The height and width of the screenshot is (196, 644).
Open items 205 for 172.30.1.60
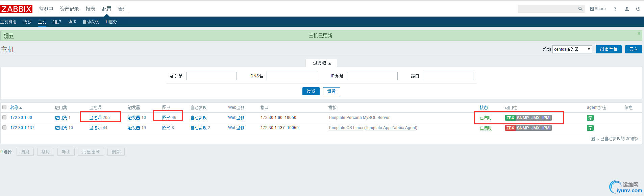[x=96, y=118]
